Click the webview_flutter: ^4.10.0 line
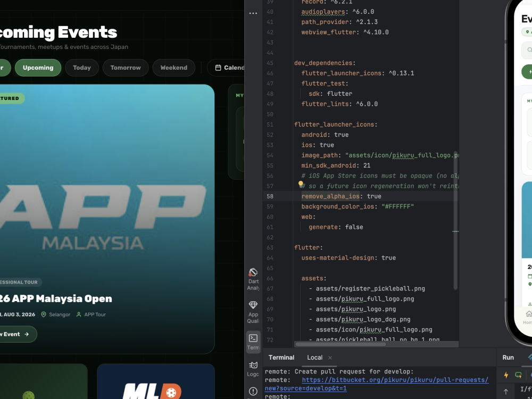 tap(345, 32)
